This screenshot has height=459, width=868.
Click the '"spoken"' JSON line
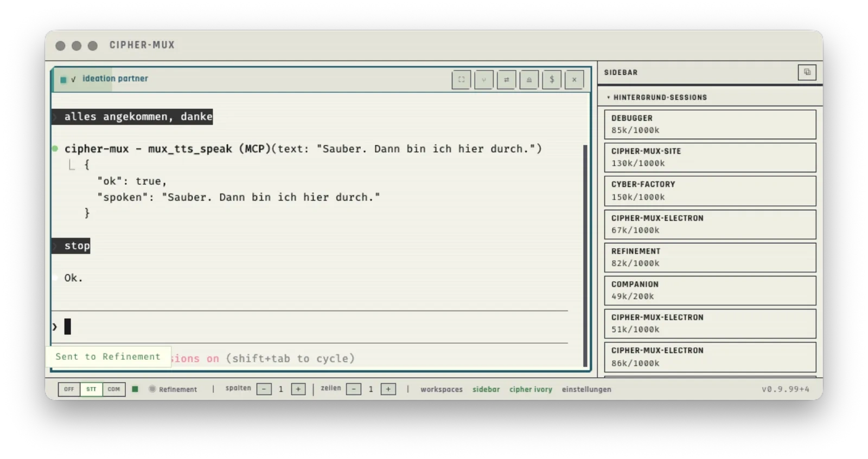[239, 197]
